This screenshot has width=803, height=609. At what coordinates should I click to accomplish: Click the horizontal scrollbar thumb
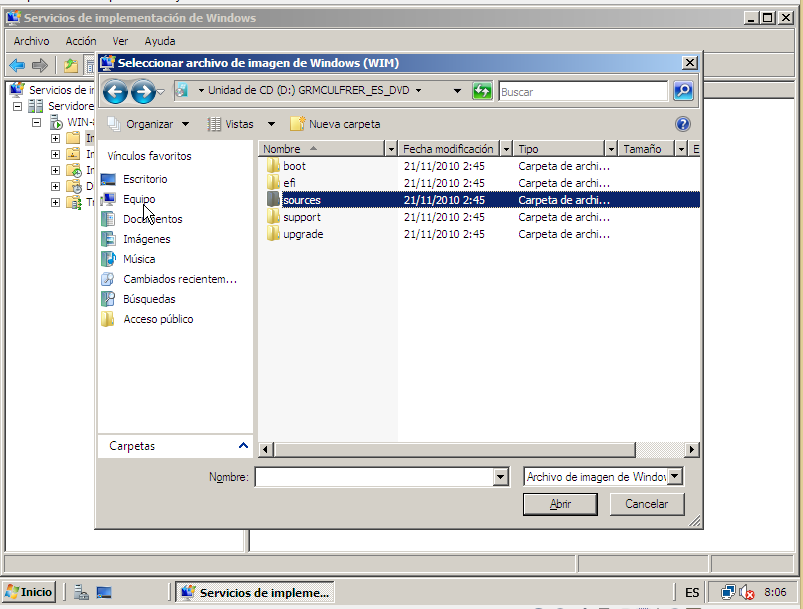click(x=455, y=450)
